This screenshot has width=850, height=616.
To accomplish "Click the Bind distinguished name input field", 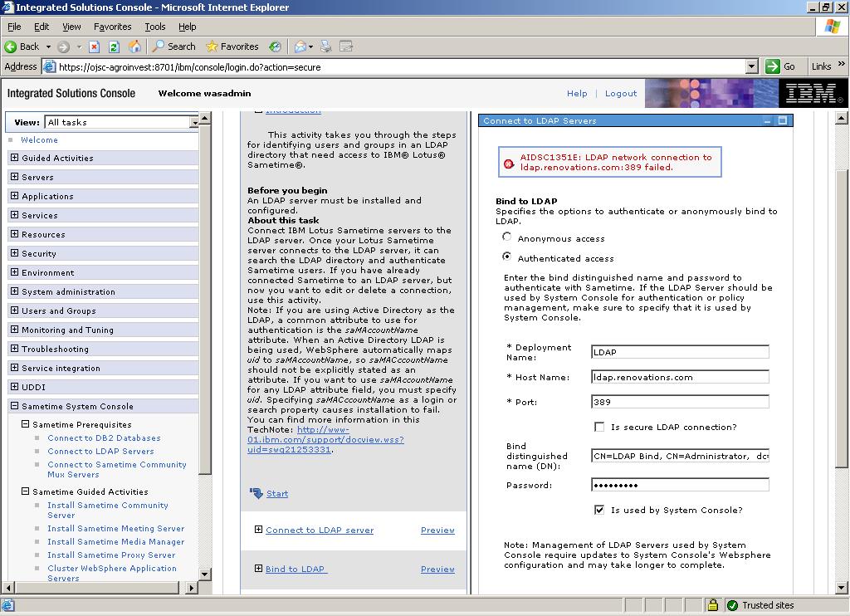I will [x=680, y=456].
